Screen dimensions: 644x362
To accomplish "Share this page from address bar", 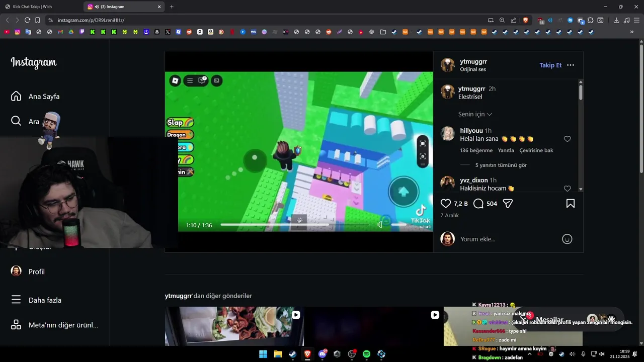I will point(514,20).
